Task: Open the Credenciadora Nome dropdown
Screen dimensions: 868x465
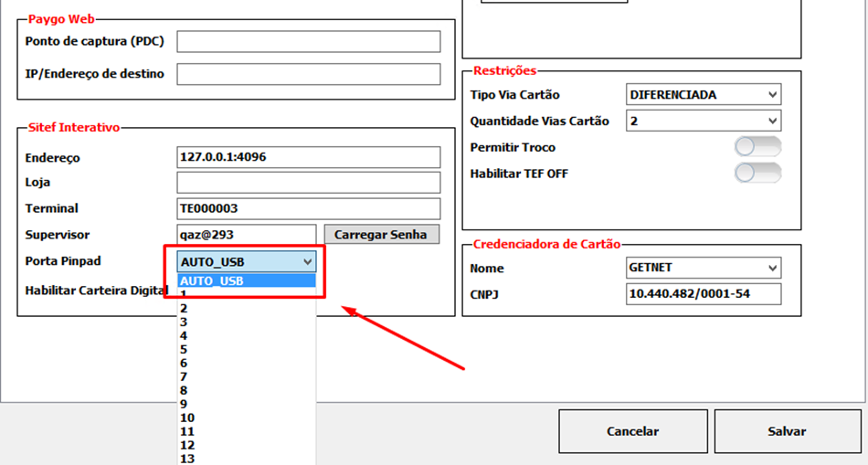Action: pos(704,268)
